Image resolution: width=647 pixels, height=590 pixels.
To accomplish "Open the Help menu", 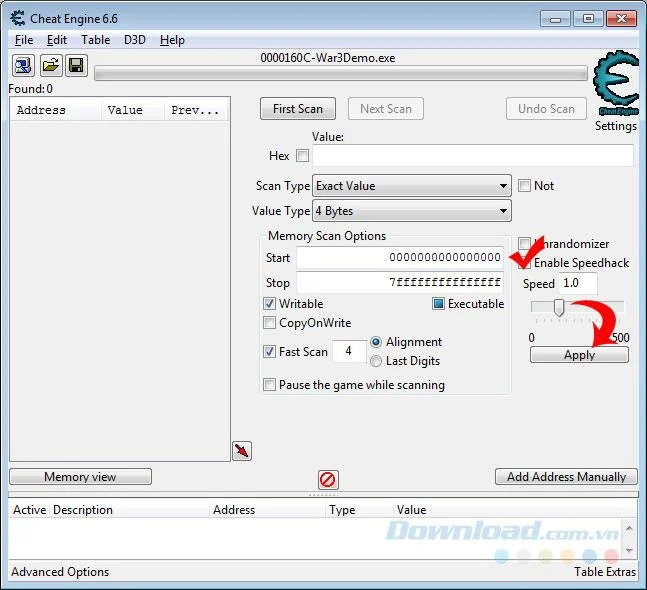I will coord(172,40).
